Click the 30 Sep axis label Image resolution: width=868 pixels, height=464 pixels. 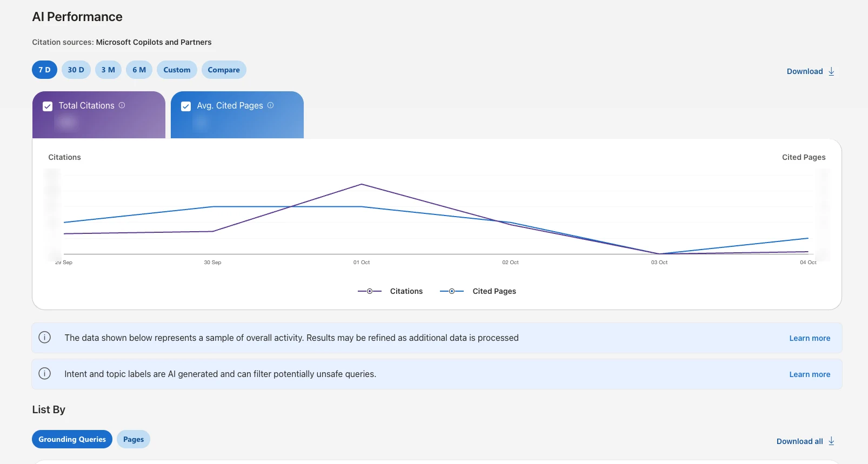212,263
